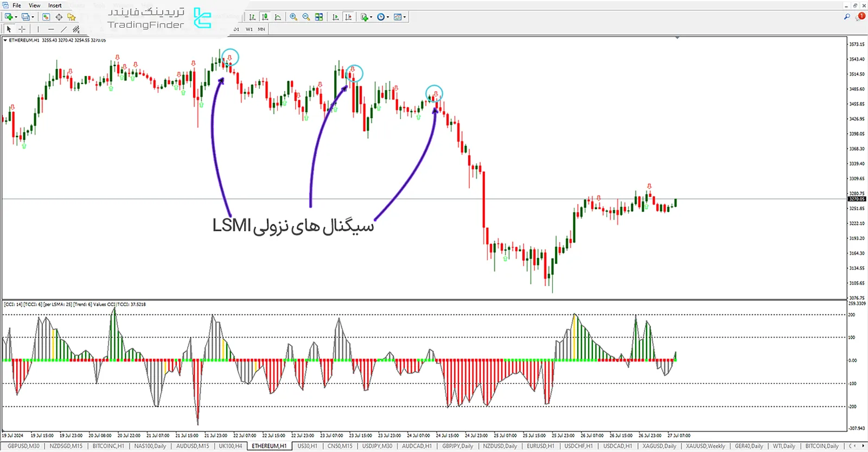Open the Profiles toolbar icon

25,17
